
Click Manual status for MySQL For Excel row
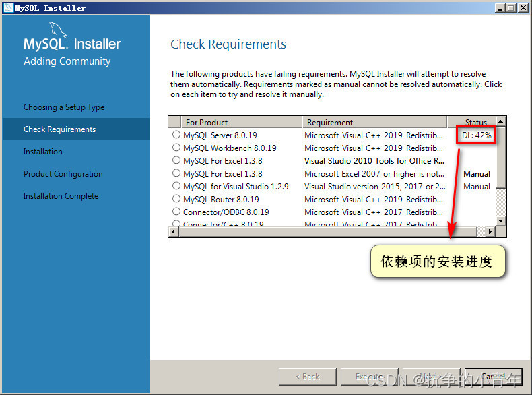coord(477,173)
